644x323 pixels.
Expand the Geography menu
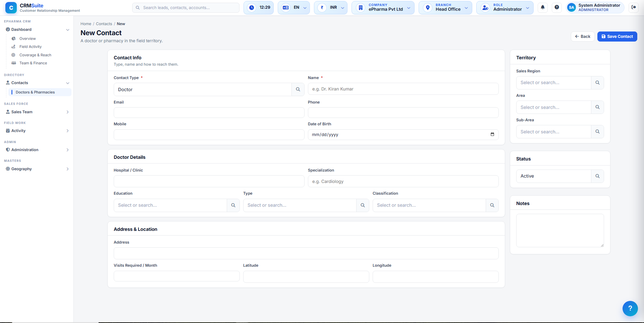37,169
